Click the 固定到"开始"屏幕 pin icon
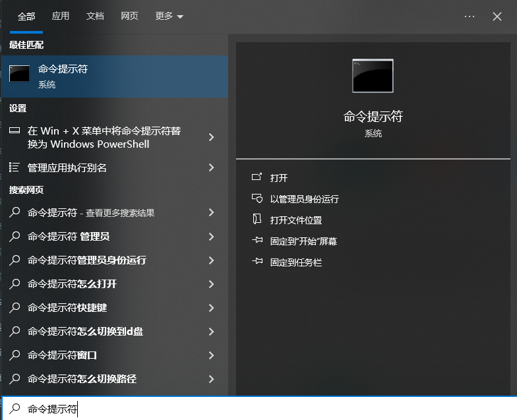 257,241
